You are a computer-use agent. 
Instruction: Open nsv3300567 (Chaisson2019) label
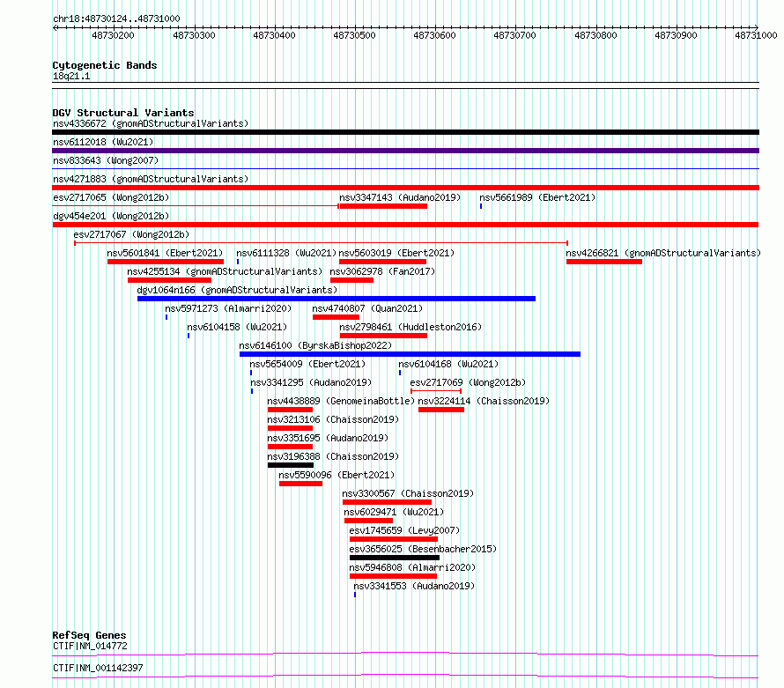pos(408,493)
